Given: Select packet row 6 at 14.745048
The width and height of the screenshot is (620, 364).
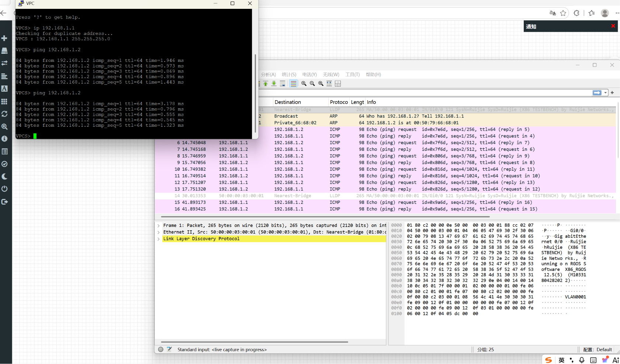Looking at the screenshot, I should point(385,143).
